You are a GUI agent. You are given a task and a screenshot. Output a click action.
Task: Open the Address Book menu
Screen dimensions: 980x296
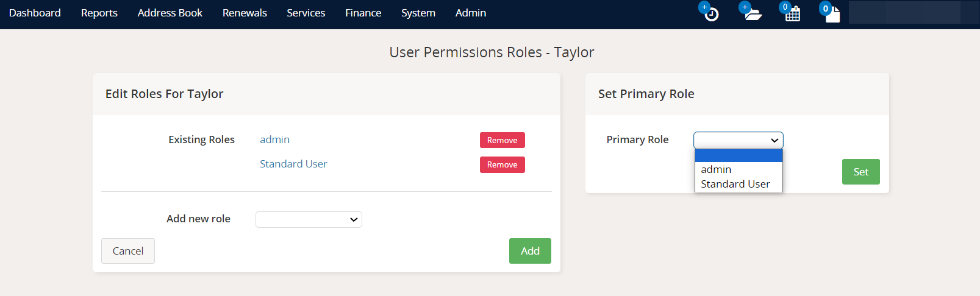pyautogui.click(x=170, y=13)
